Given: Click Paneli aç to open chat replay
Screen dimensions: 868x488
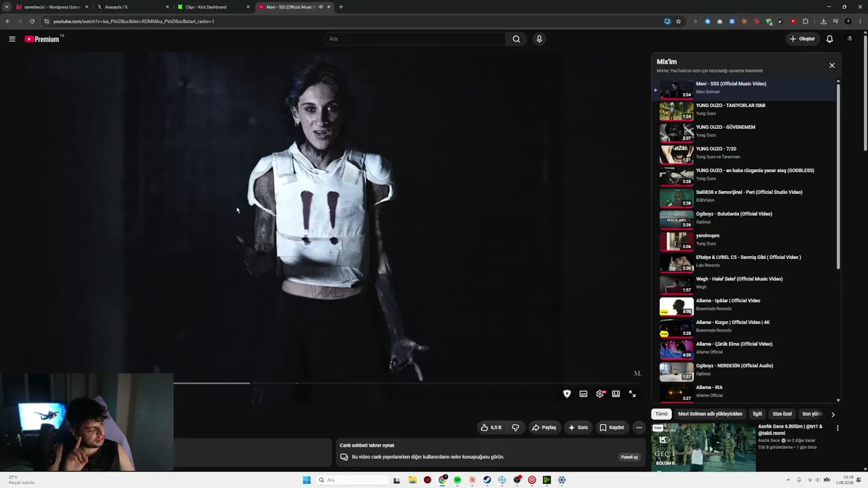Looking at the screenshot, I should click(x=629, y=457).
